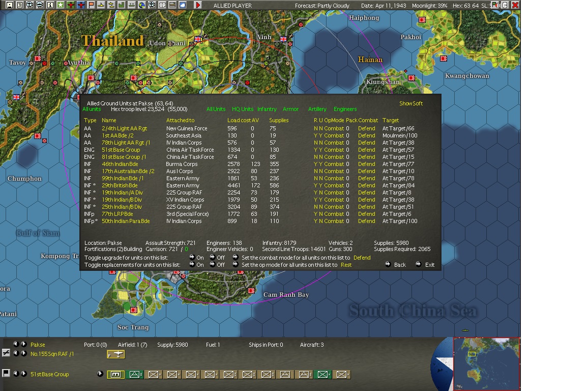Screen dimensions: 588x391
Task: Turn upgrades Off for listed units
Action: coord(213,258)
